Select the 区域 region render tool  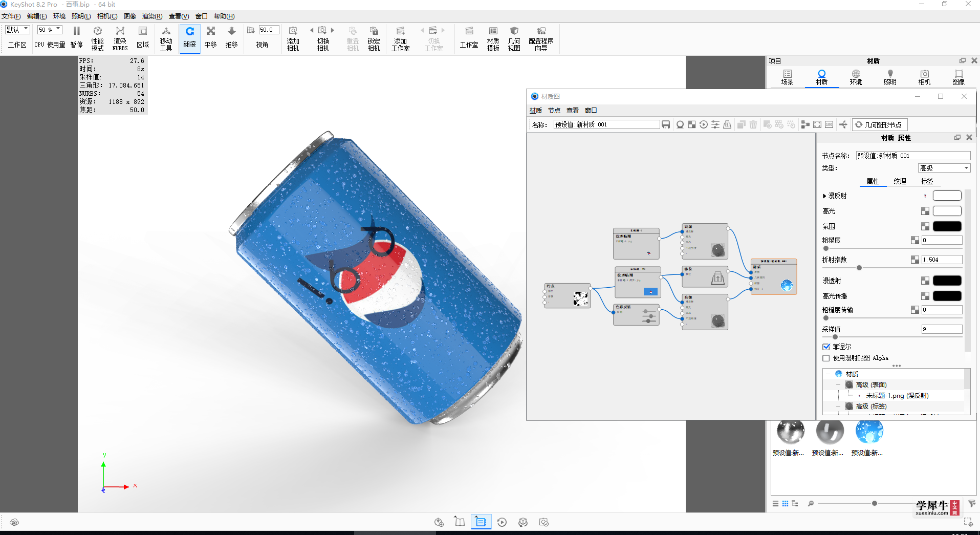pos(143,38)
